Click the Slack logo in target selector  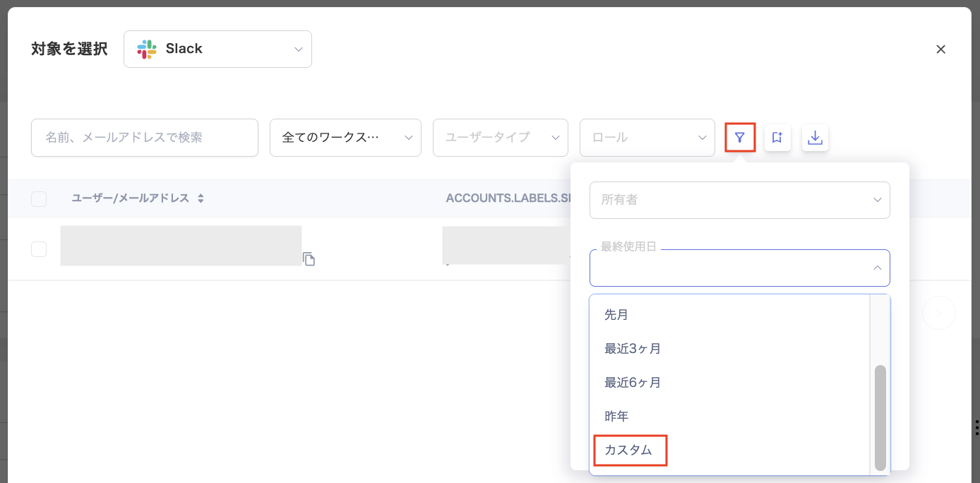[147, 49]
